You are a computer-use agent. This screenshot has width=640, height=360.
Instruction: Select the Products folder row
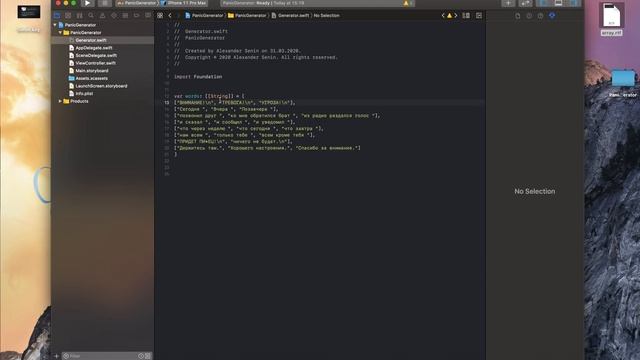102,101
